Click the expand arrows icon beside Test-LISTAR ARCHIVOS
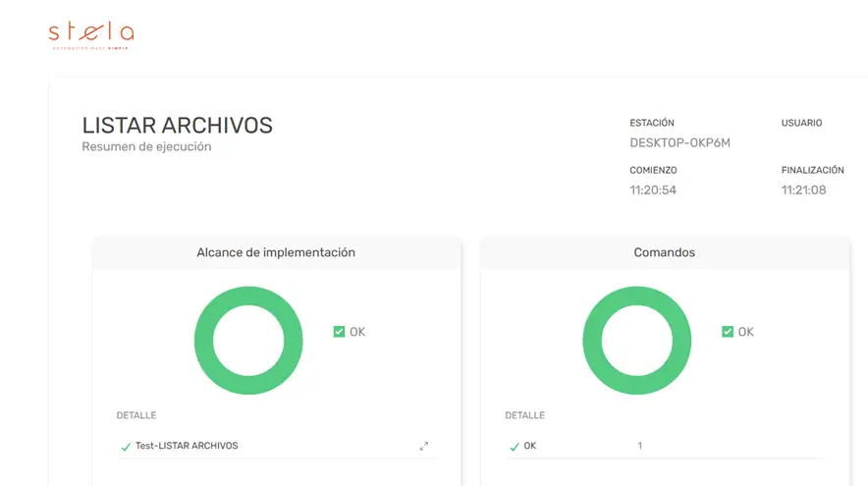 [424, 446]
